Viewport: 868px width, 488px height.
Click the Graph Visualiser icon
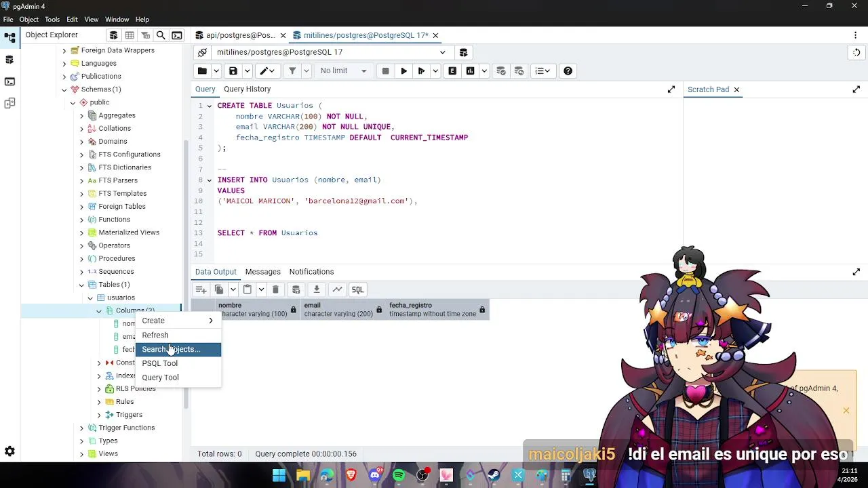click(x=337, y=289)
